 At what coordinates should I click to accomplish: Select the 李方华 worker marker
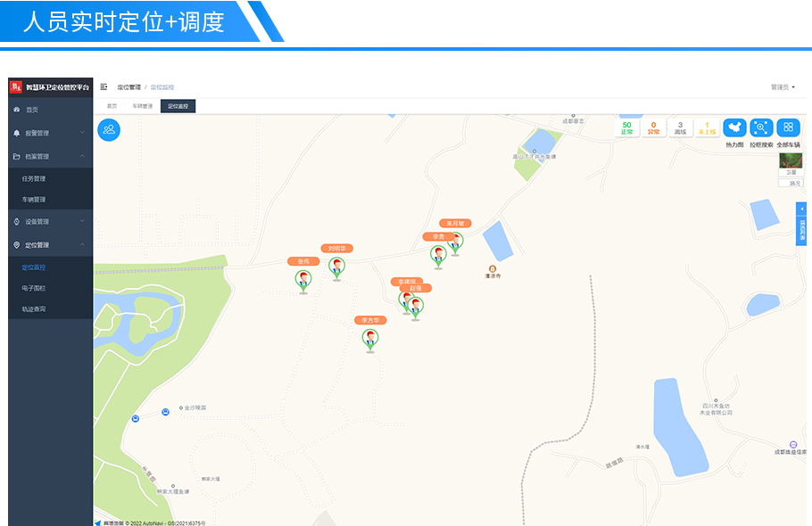pos(369,341)
